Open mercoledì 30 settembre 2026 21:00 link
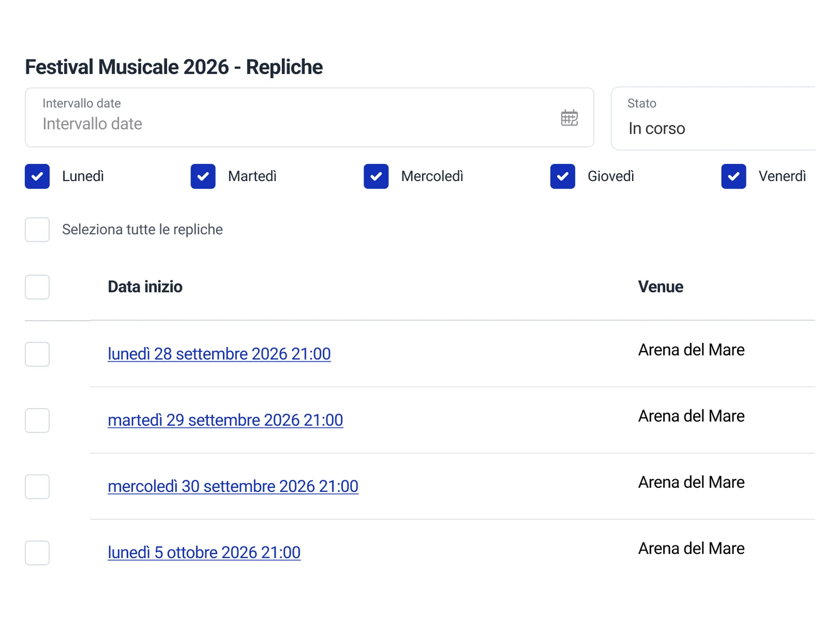Screen dimensions: 840x630 [233, 486]
